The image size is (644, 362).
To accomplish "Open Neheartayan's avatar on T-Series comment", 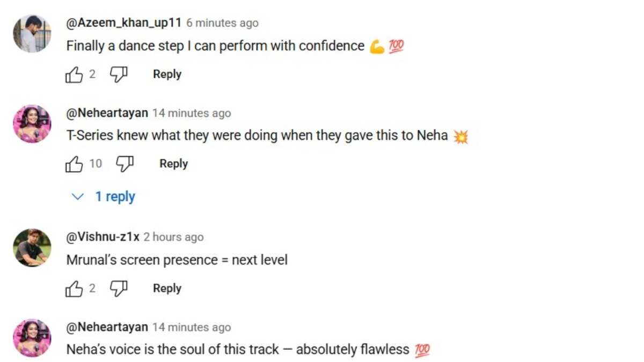I will [x=32, y=124].
